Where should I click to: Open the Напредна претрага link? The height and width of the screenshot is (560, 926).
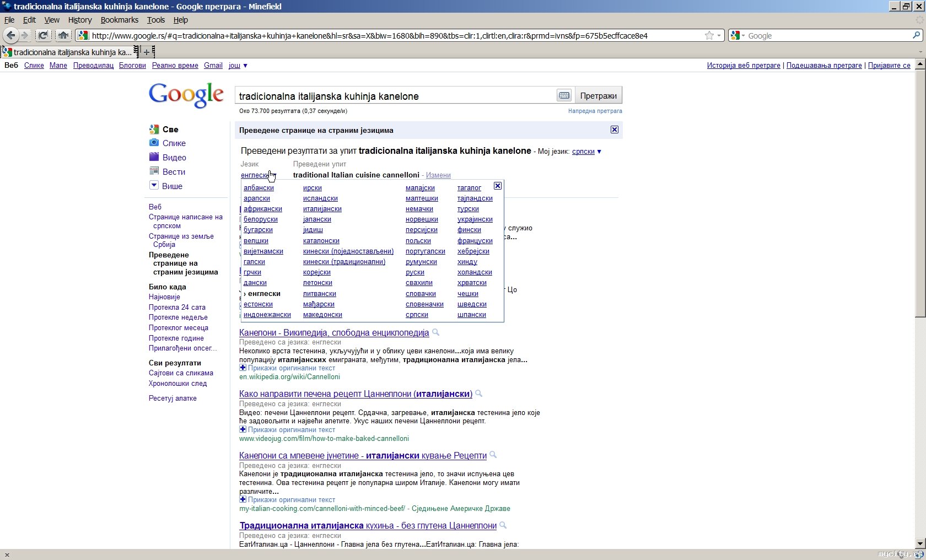(x=595, y=111)
